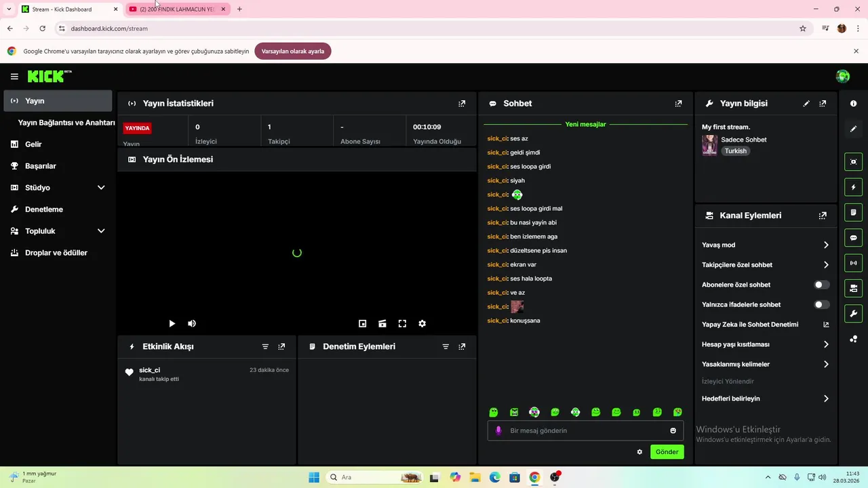Screen dimensions: 868x488
Task: Toggle the channel actions icon in sidebar
Action: 853,288
